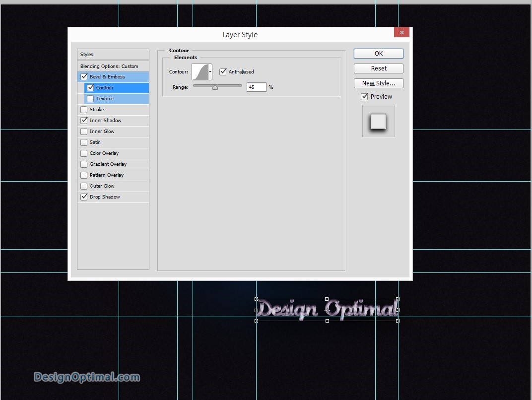532x400 pixels.
Task: Enable the Color Overlay checkbox
Action: pyautogui.click(x=84, y=153)
